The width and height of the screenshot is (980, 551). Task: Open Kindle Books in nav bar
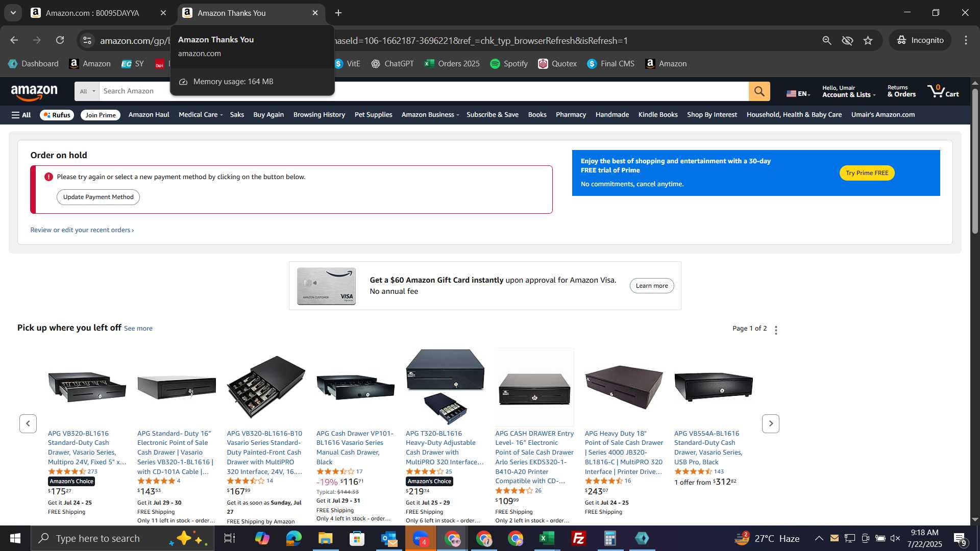(x=658, y=115)
